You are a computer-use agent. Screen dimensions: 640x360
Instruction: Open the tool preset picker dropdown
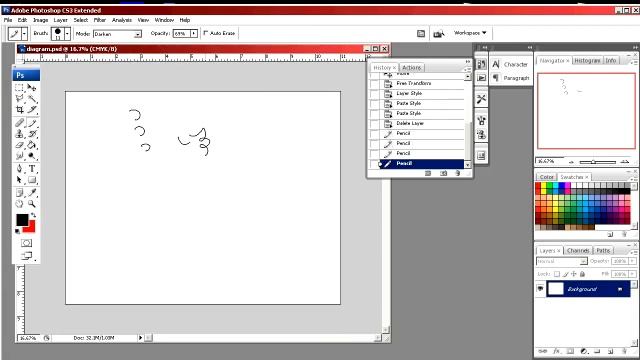pos(24,33)
